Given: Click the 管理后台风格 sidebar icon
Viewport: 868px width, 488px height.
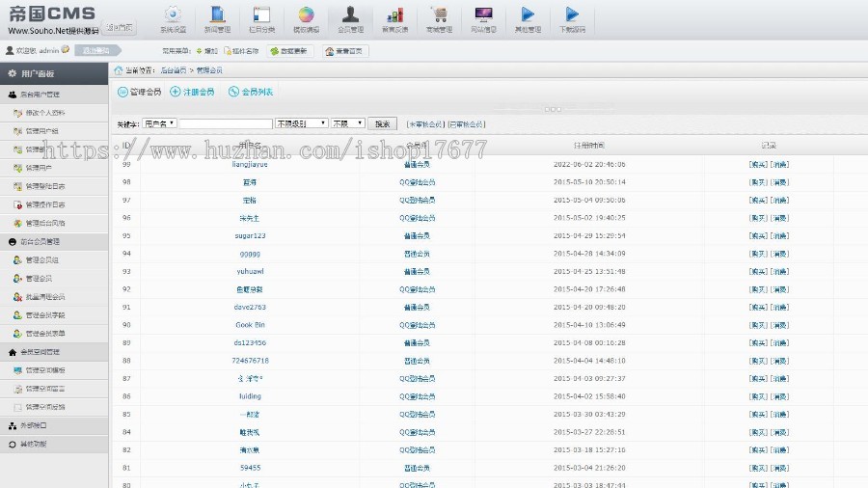Looking at the screenshot, I should [x=17, y=223].
